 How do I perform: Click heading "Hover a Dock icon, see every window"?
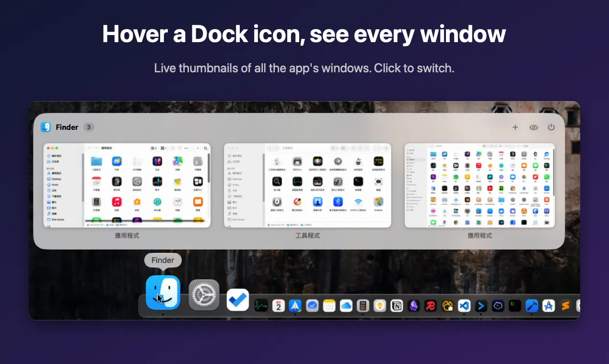click(x=304, y=34)
